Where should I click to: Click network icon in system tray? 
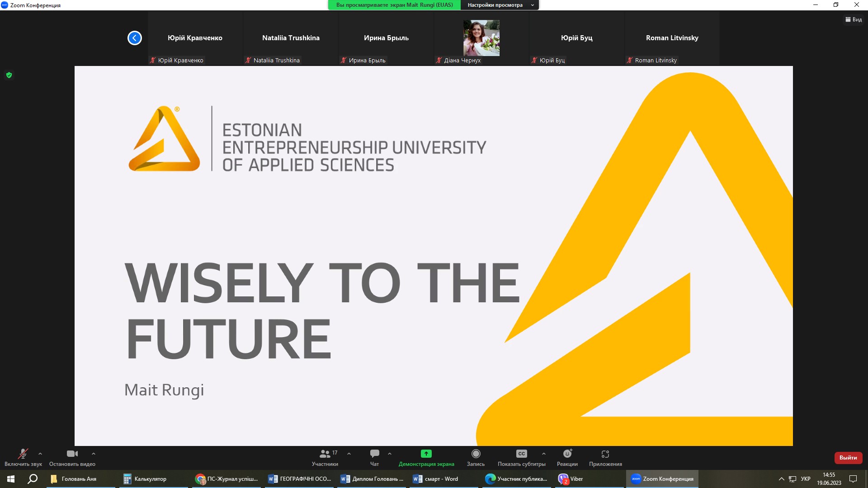coord(793,479)
